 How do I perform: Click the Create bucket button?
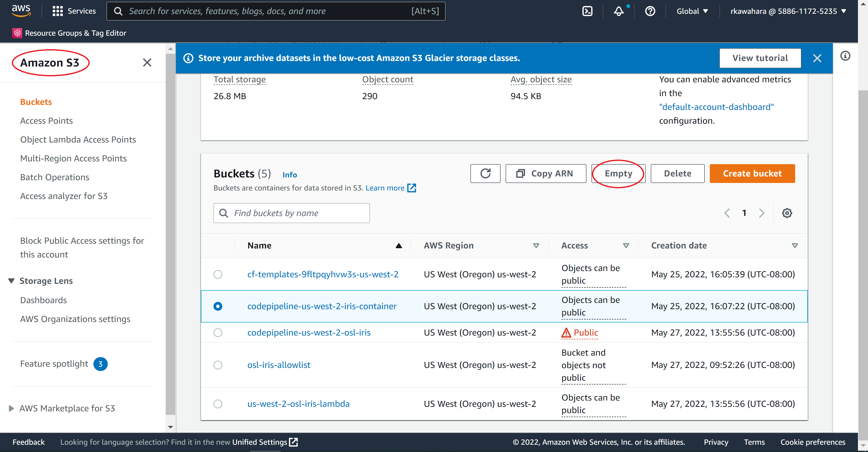pos(752,173)
